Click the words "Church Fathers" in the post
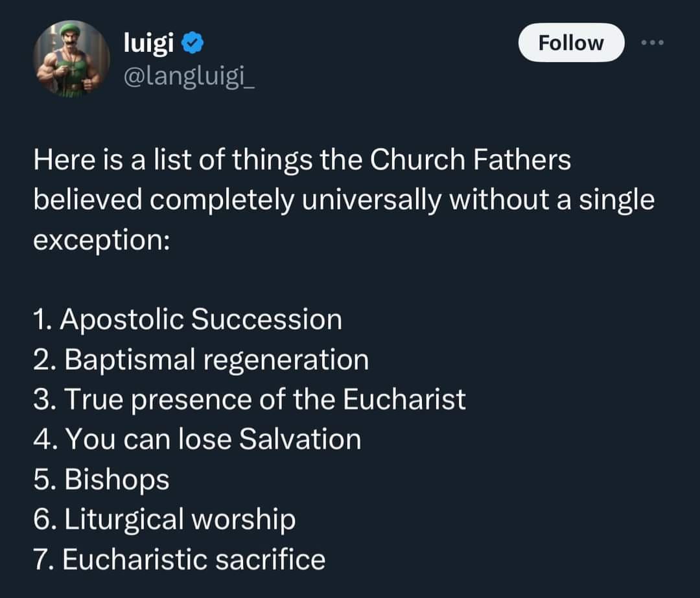The width and height of the screenshot is (700, 598). [x=470, y=160]
